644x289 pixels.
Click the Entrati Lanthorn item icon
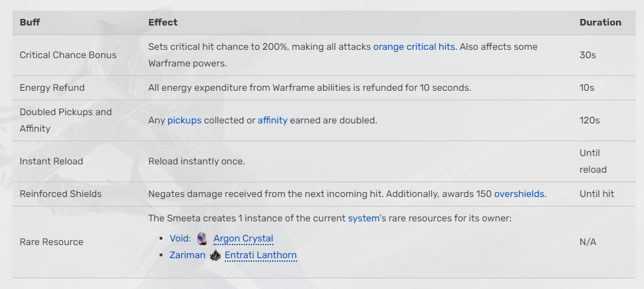(215, 255)
